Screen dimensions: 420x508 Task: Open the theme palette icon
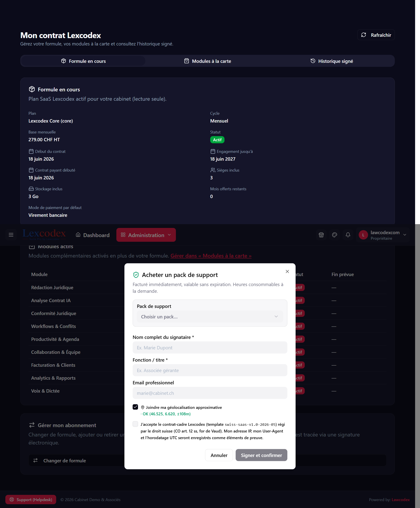tap(335, 235)
